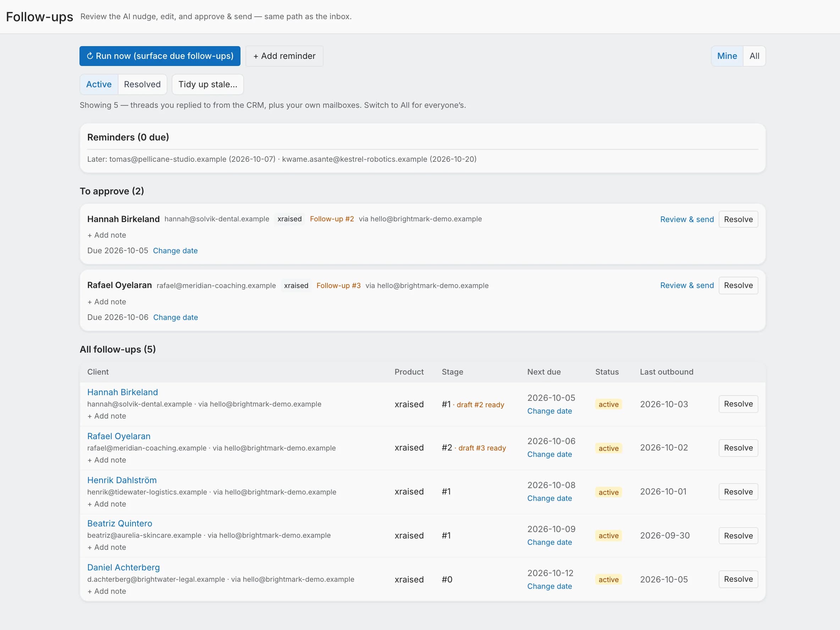The height and width of the screenshot is (630, 840).
Task: Click the Next due column header
Action: tap(544, 372)
